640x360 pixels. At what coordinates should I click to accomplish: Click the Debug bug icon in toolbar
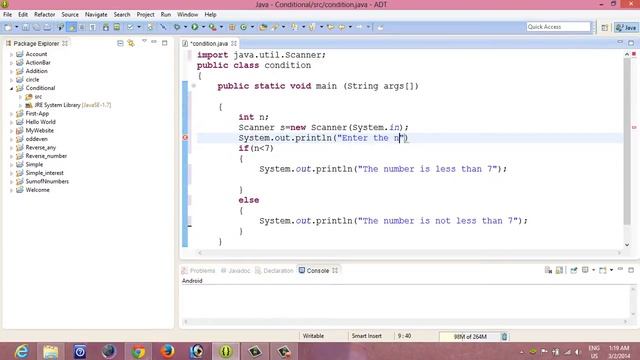click(x=177, y=27)
